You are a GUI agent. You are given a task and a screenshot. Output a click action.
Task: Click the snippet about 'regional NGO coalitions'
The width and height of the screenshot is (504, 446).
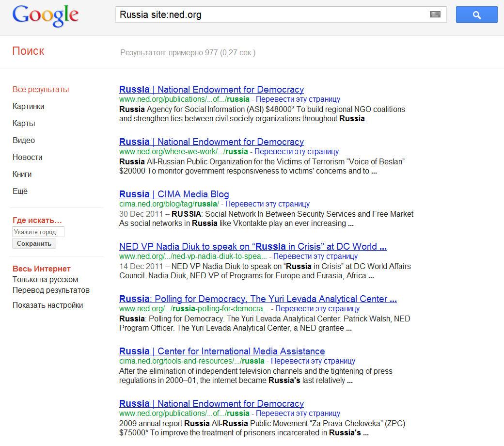tap(262, 114)
